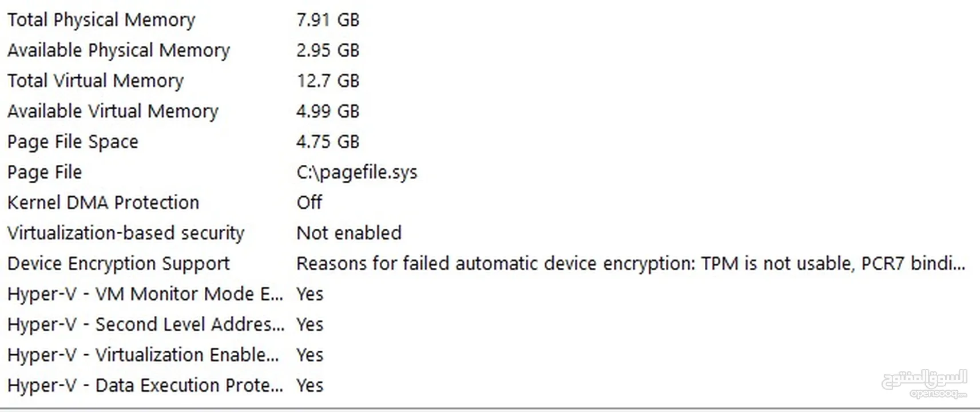Select Hyper-V Second Level Address row
The height and width of the screenshot is (412, 980).
coord(490,324)
